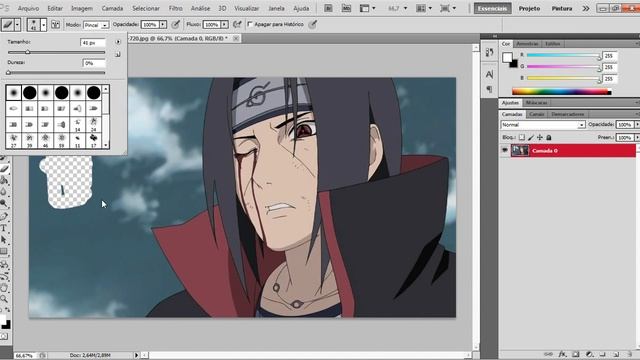
Task: Open the Fluxo slider arrow
Action: coord(224,24)
